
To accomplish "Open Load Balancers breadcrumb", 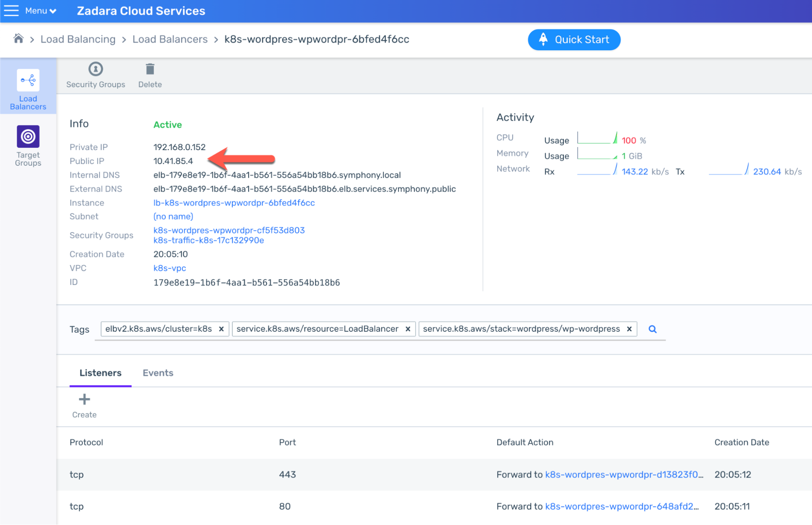I will (x=170, y=39).
